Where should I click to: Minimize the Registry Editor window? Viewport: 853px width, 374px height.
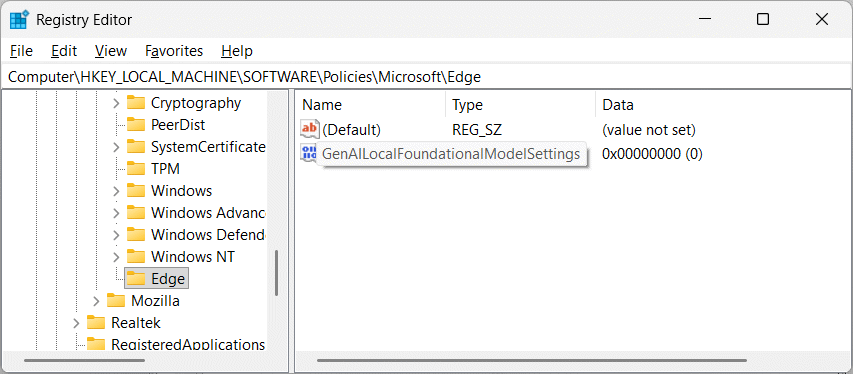(704, 20)
